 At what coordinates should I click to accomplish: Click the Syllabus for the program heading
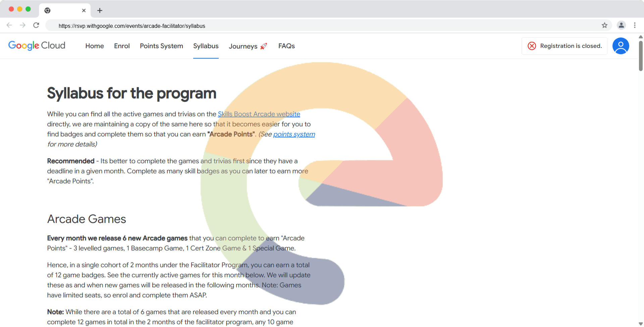[x=131, y=93]
